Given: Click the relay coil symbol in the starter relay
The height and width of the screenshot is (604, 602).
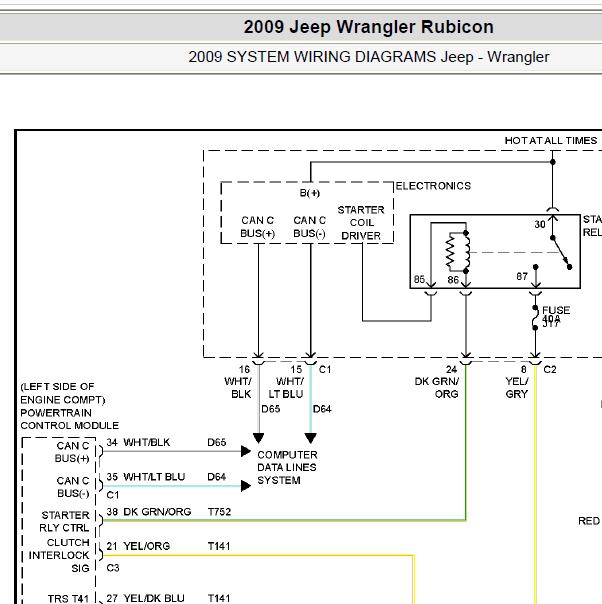Looking at the screenshot, I should 457,252.
